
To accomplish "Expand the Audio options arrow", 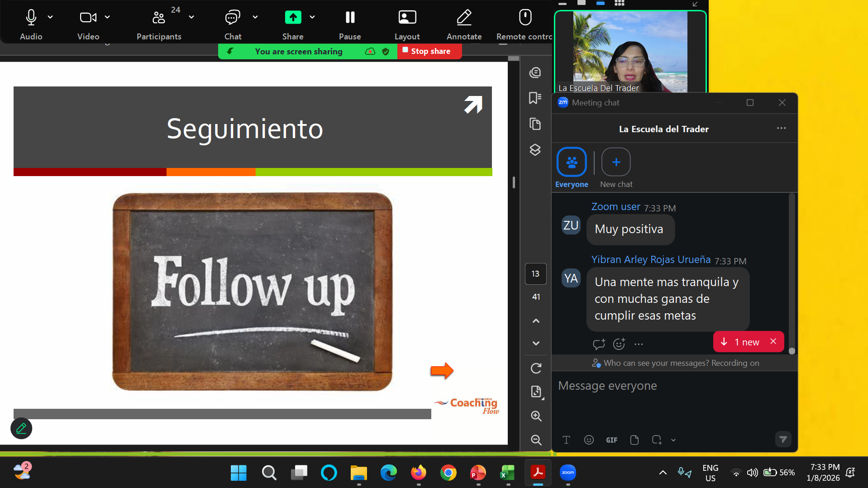I will coord(50,17).
